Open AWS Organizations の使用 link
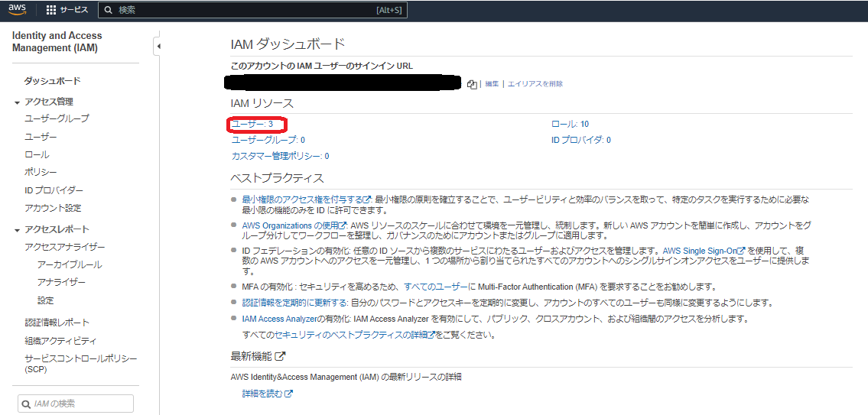 [294, 225]
